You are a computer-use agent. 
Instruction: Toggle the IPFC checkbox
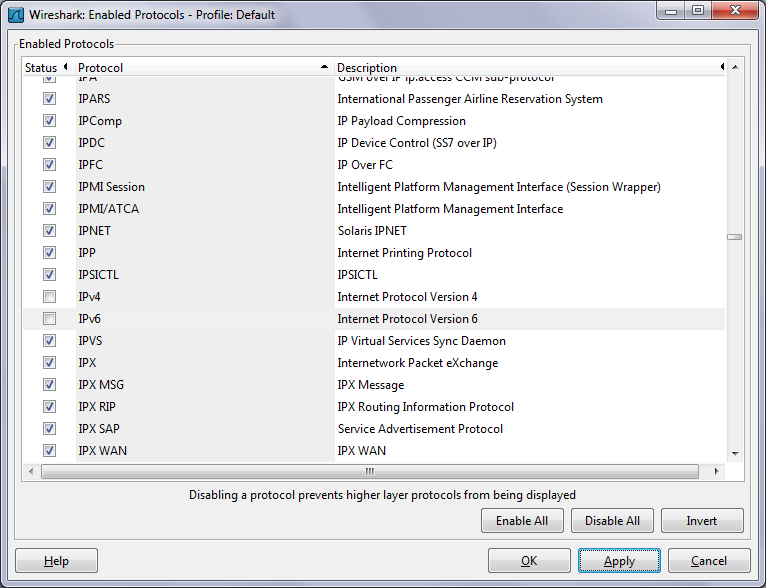coord(49,165)
